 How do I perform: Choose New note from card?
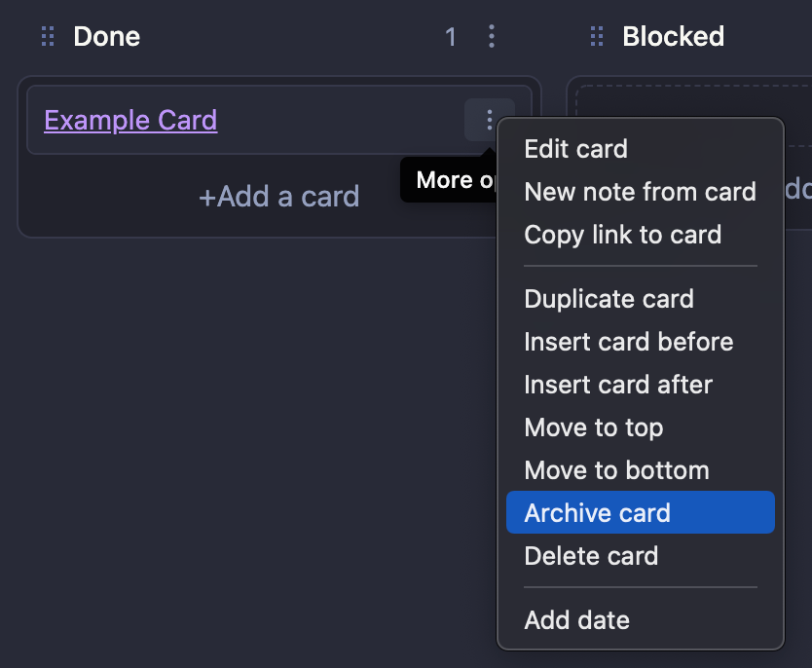pos(640,192)
